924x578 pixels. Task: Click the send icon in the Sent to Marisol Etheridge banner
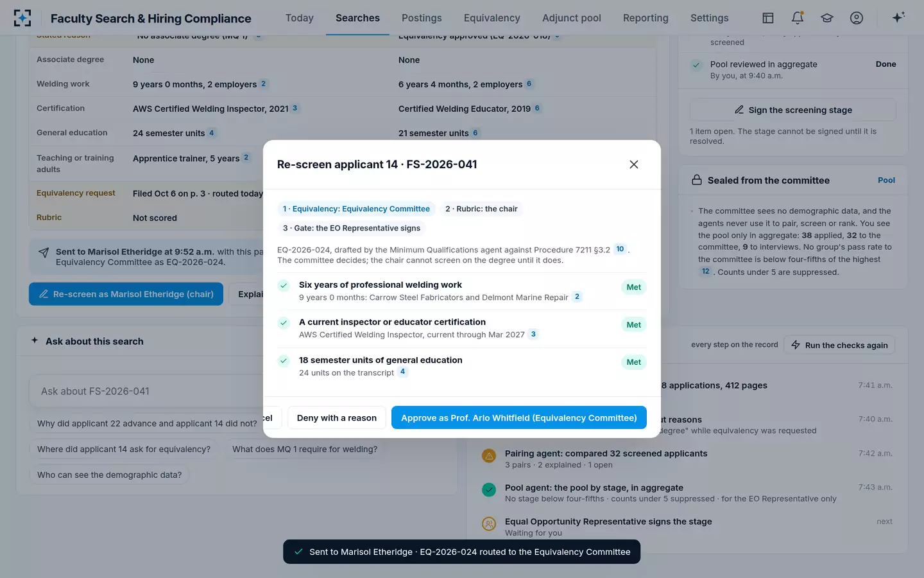pos(44,252)
